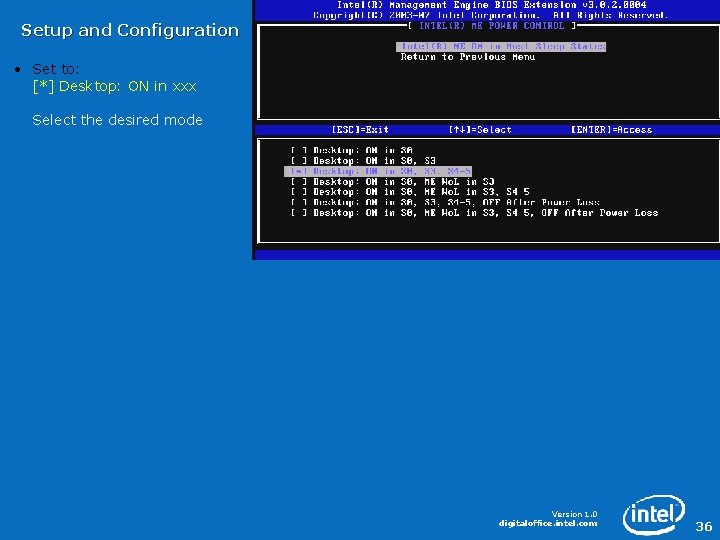The width and height of the screenshot is (720, 540).
Task: Select 'ON in S0, S3, S4-5, OFF After Power Loss'
Action: [445, 202]
